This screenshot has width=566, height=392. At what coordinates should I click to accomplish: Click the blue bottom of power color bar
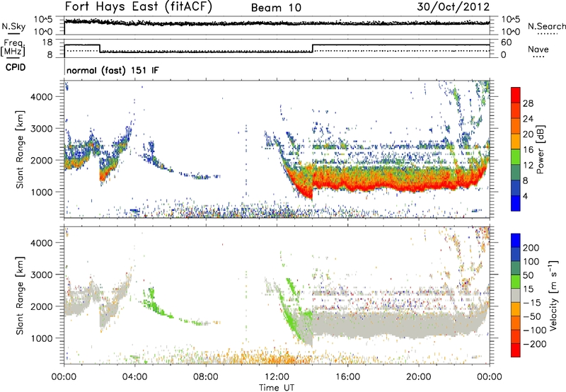pyautogui.click(x=516, y=203)
